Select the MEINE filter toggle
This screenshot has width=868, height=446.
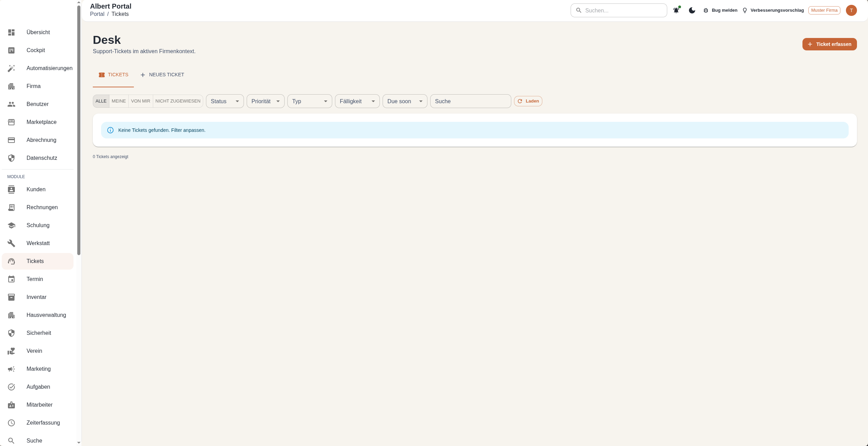(x=119, y=101)
